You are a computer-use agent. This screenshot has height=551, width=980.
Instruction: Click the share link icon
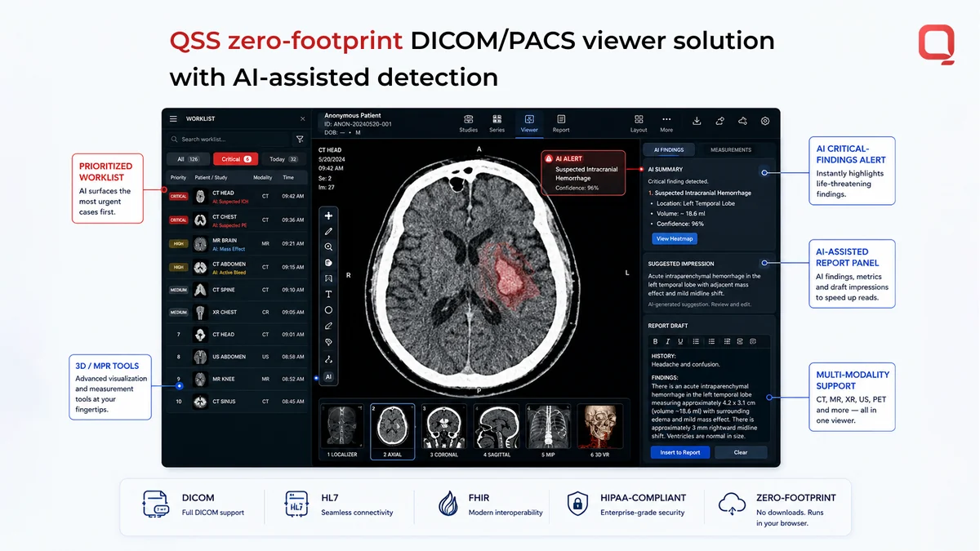719,121
